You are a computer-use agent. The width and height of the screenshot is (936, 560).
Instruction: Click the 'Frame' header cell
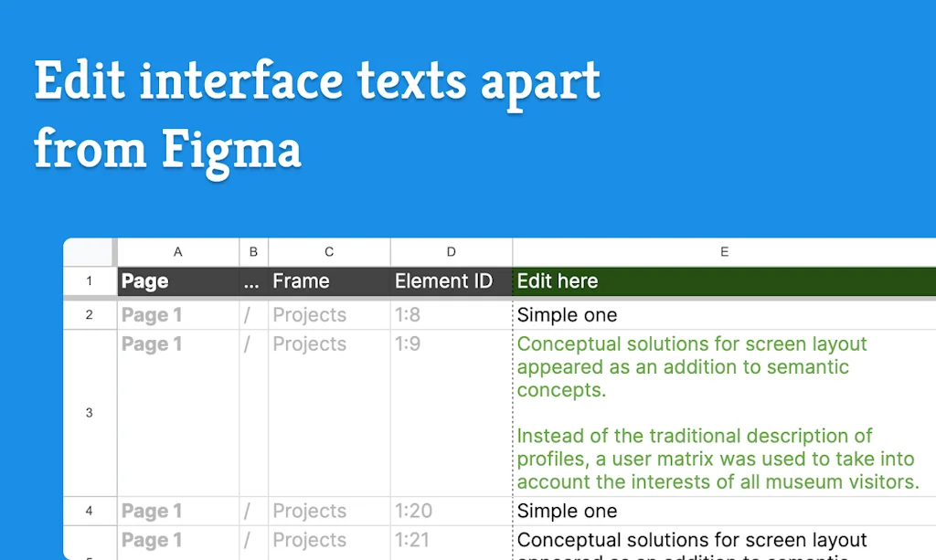329,281
